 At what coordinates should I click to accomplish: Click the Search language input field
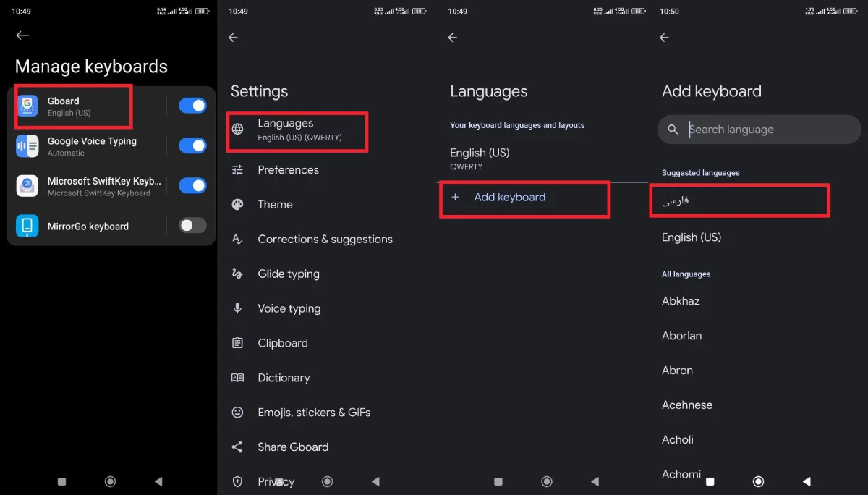[767, 130]
